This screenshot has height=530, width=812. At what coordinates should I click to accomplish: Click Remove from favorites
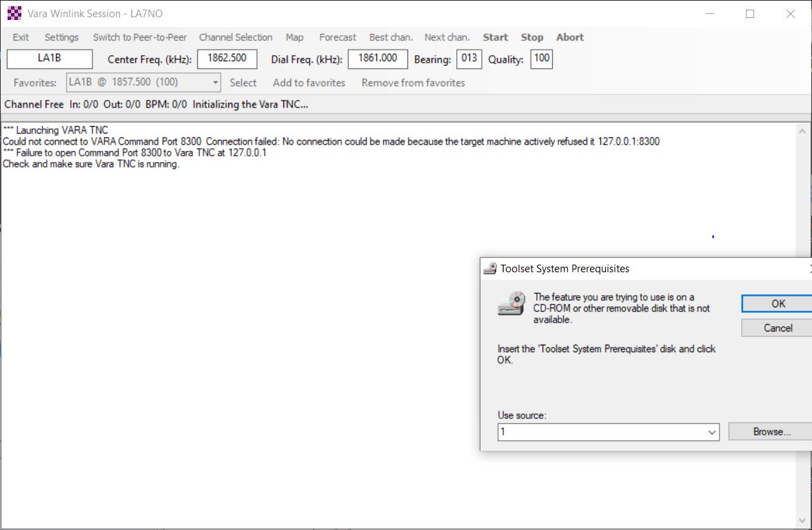coord(414,83)
